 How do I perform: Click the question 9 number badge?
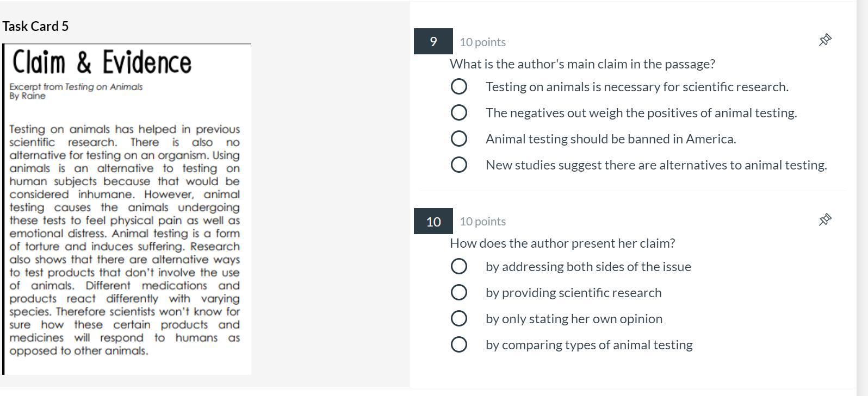coord(433,41)
